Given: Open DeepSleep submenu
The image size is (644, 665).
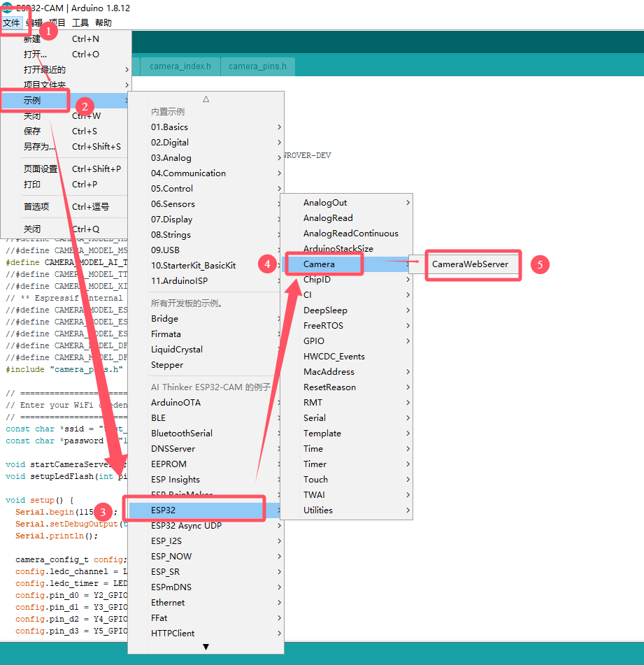Looking at the screenshot, I should click(x=346, y=310).
